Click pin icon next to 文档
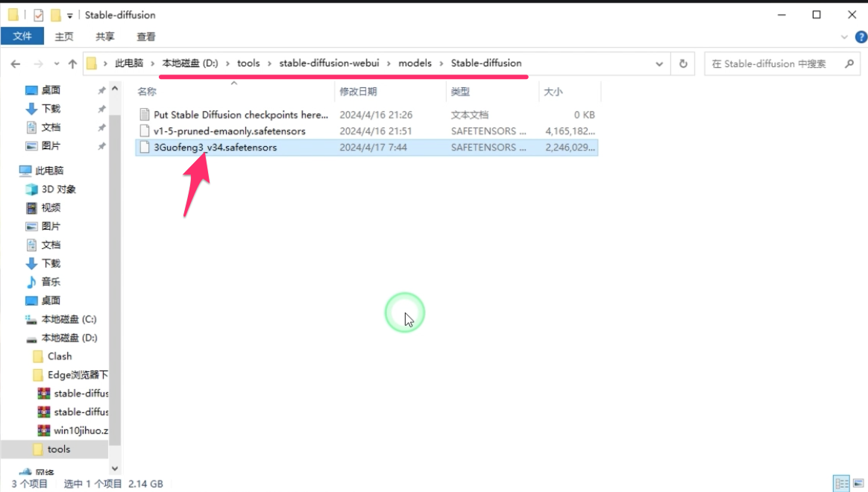 tap(102, 127)
